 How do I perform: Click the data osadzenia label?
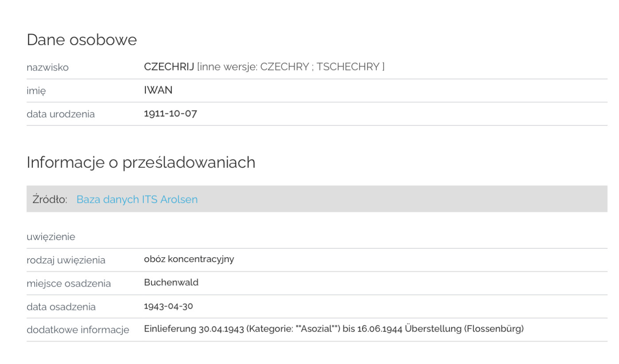(x=61, y=306)
